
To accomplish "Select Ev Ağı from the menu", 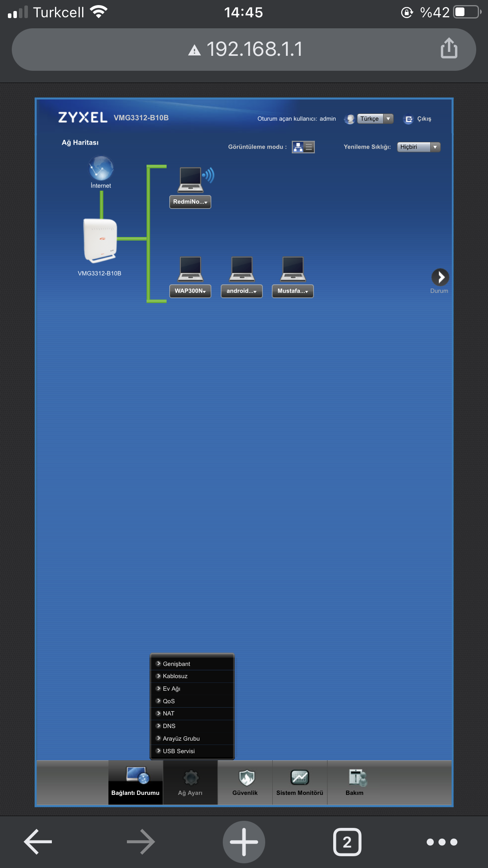I will point(193,689).
